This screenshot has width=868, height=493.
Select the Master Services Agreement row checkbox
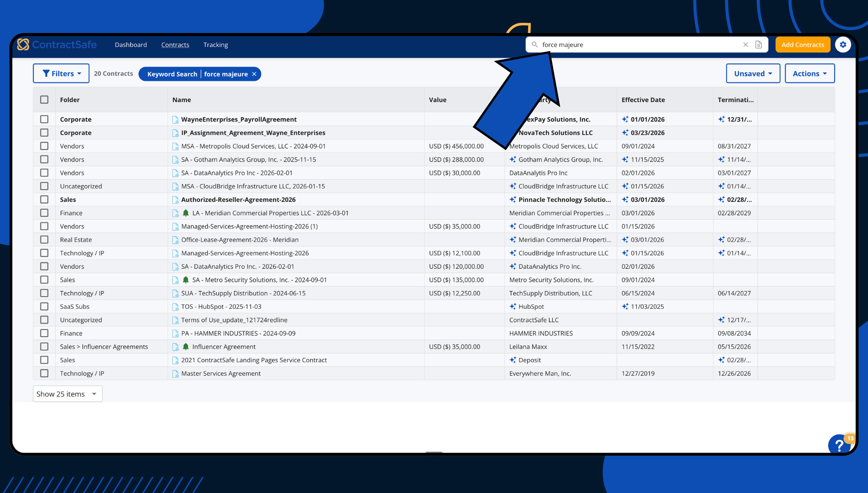point(44,373)
